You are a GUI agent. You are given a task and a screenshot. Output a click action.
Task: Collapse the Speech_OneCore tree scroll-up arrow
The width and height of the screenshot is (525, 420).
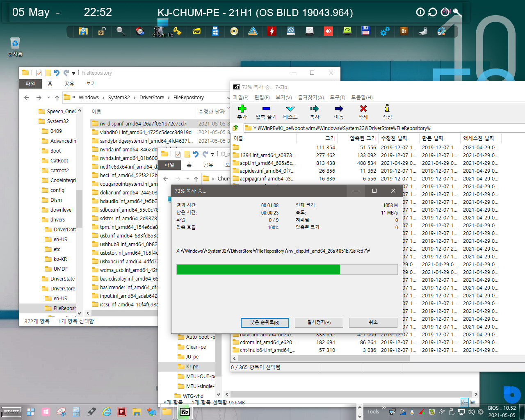(x=79, y=111)
